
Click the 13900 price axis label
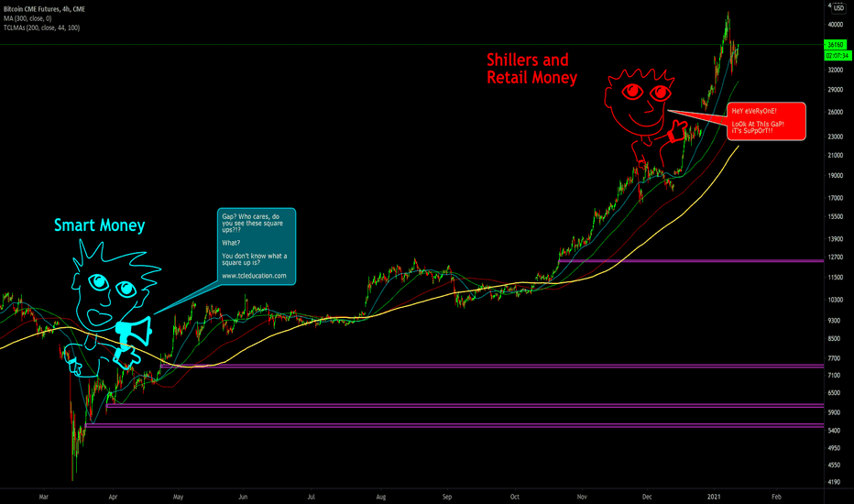[x=835, y=238]
